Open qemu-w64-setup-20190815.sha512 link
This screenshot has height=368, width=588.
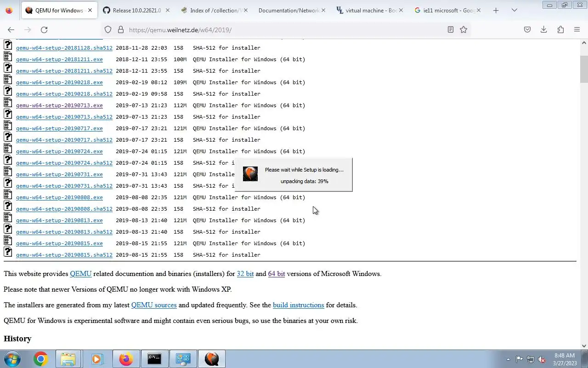click(64, 255)
